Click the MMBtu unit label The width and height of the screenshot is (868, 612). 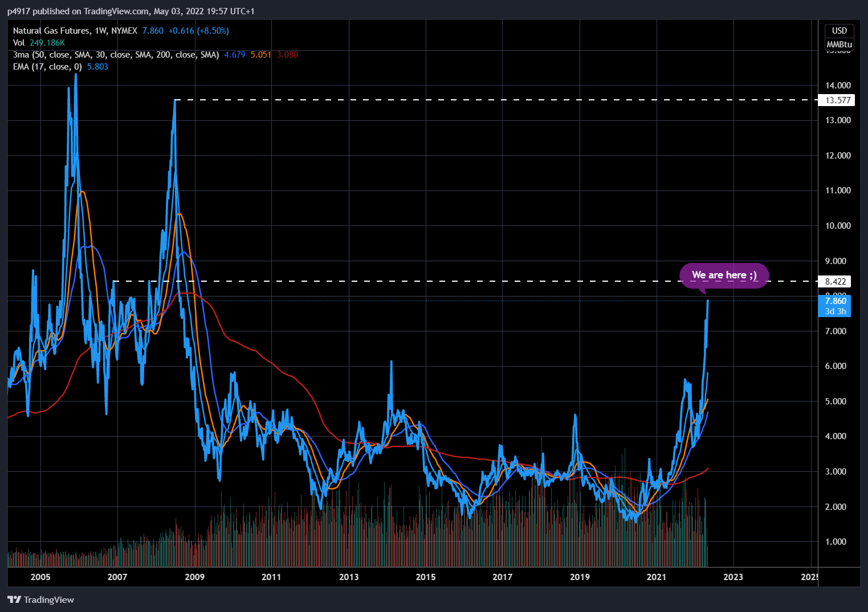click(840, 44)
